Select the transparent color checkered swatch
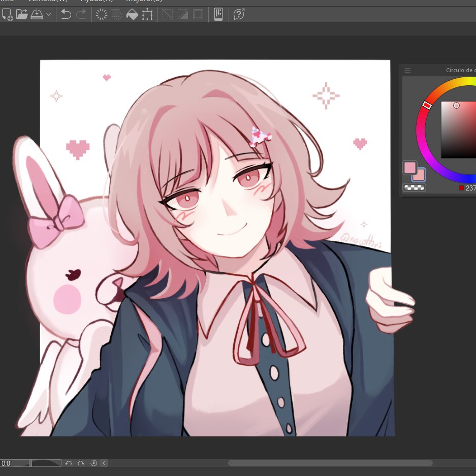Viewport: 476px width, 476px height. click(415, 188)
